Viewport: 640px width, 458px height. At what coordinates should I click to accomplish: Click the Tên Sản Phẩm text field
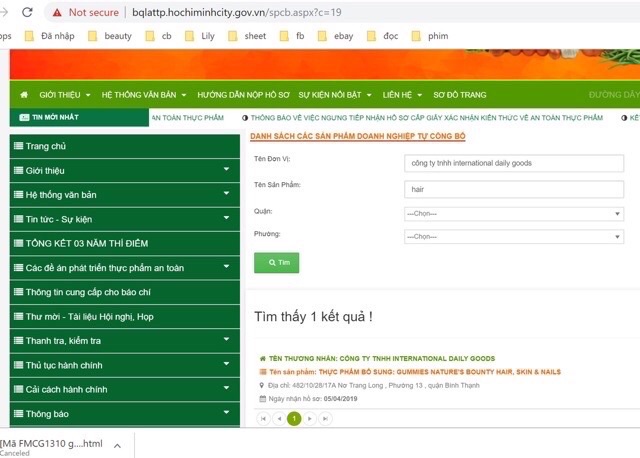pyautogui.click(x=513, y=188)
